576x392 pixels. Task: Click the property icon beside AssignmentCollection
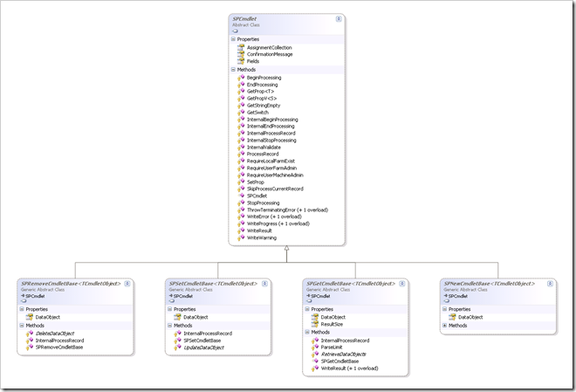pos(241,47)
